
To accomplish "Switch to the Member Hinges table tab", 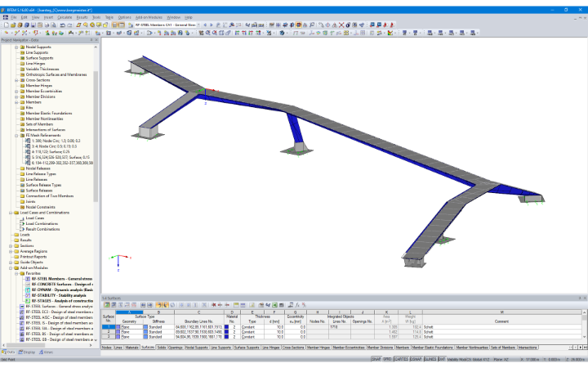I will click(x=318, y=348).
